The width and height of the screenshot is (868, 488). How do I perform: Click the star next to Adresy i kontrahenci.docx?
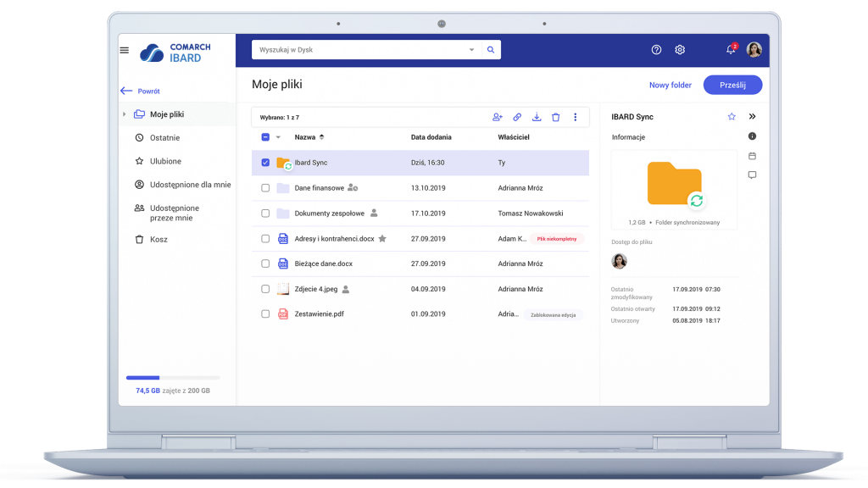click(382, 239)
